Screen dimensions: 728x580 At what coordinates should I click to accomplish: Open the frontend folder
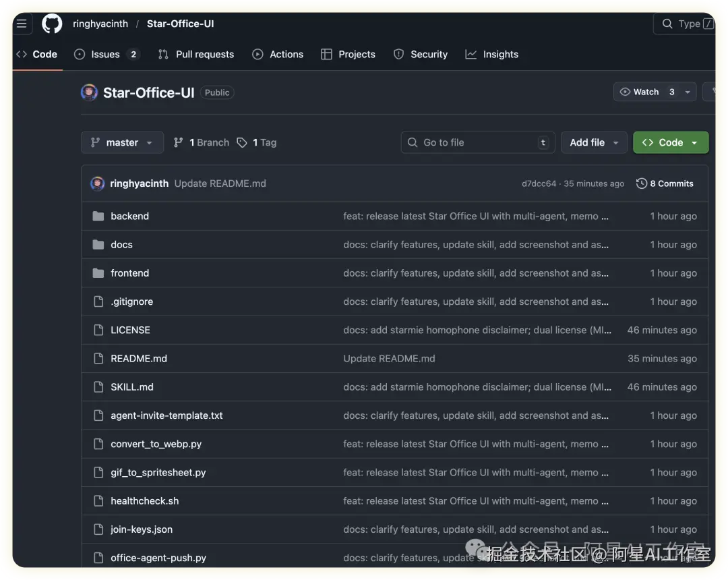(x=130, y=273)
